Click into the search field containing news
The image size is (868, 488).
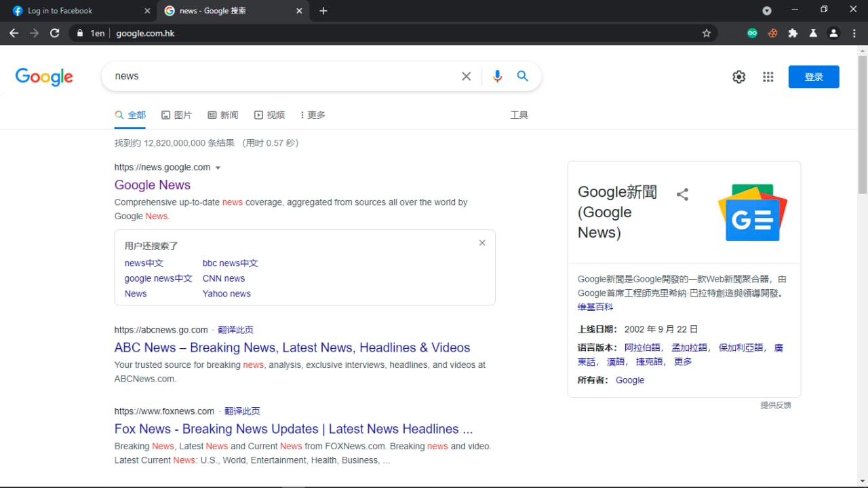tap(285, 76)
